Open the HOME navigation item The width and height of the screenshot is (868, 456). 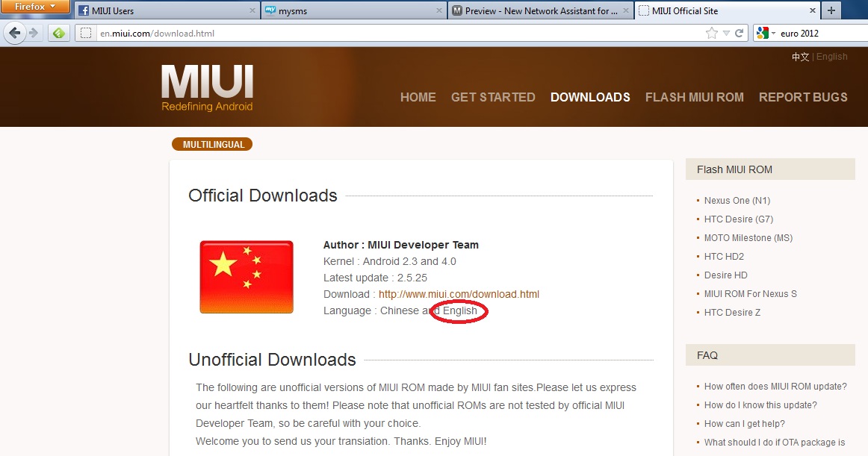[x=418, y=98]
